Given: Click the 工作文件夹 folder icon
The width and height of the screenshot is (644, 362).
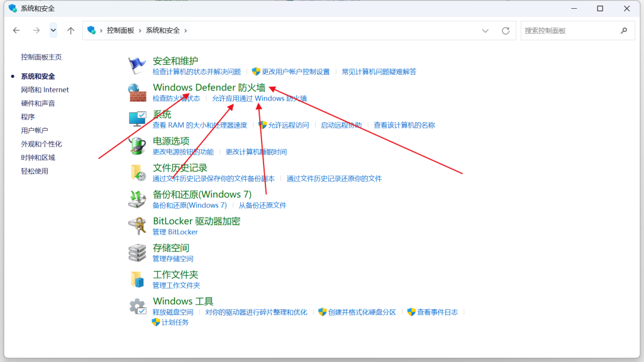Looking at the screenshot, I should pos(137,279).
